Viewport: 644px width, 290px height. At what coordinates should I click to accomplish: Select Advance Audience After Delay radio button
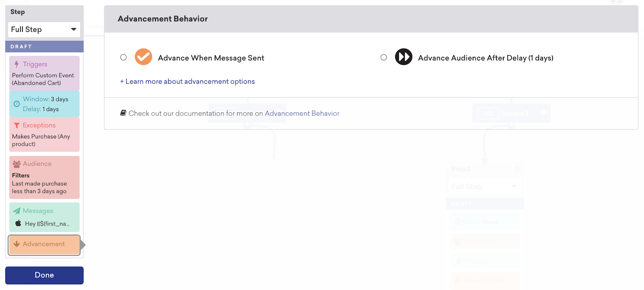pos(384,58)
